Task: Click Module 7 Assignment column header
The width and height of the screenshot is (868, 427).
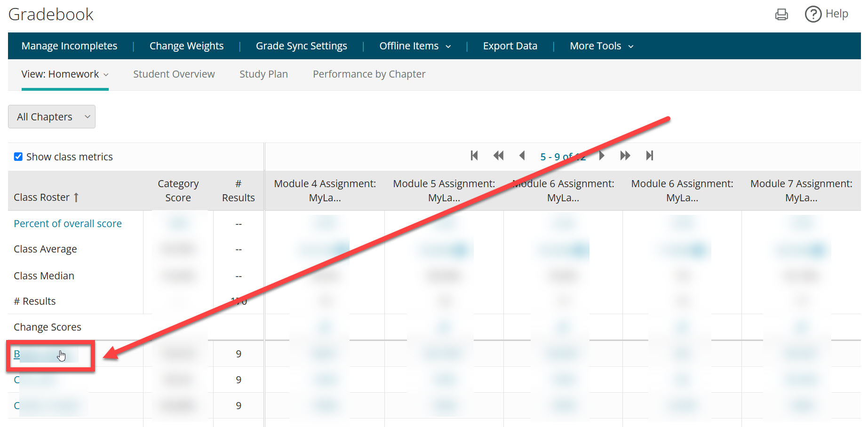Action: (x=801, y=190)
